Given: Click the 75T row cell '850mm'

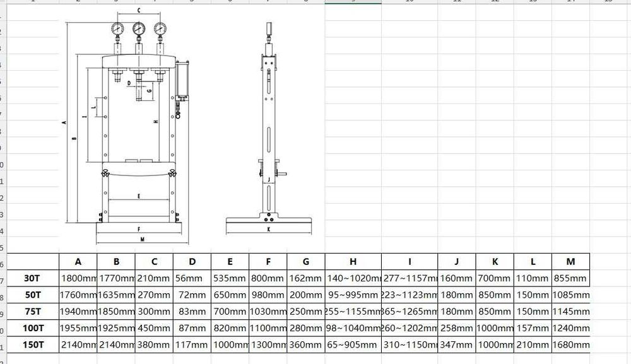Looking at the screenshot, I should [495, 312].
